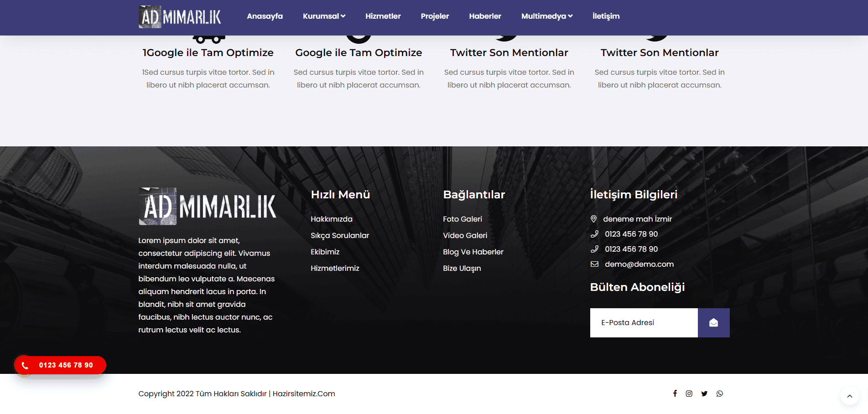Open the Blog Ve Haberler link

coord(473,252)
